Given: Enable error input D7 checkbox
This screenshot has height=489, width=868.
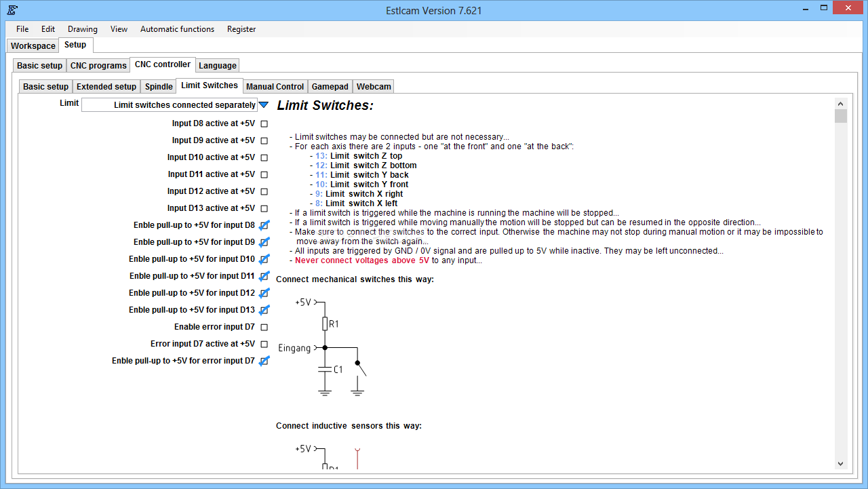Looking at the screenshot, I should point(264,328).
